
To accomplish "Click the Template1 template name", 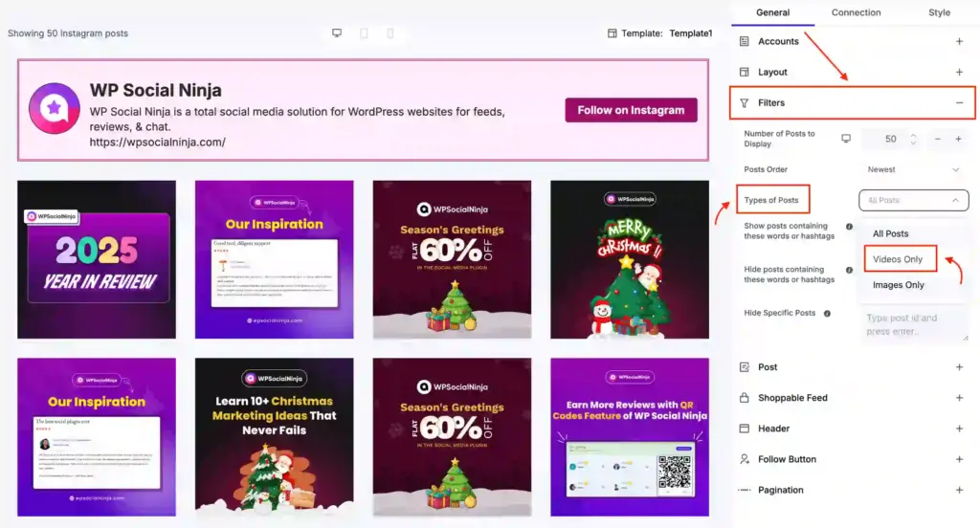I will point(691,33).
